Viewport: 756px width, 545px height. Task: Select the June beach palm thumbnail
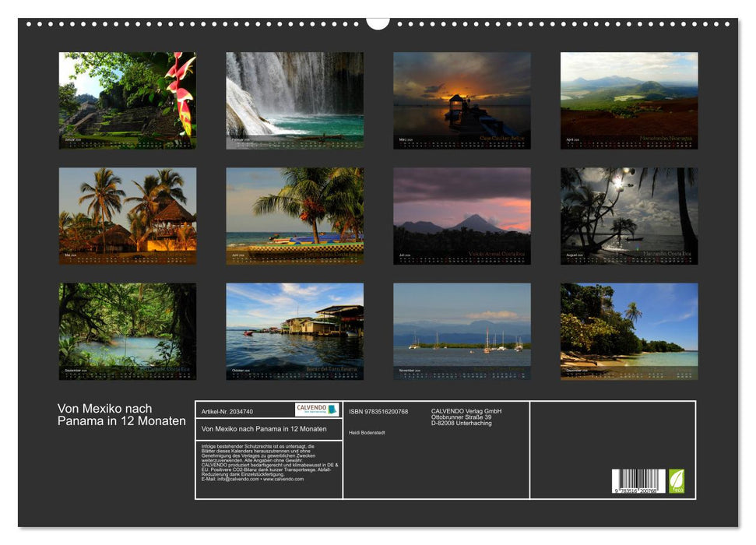click(x=294, y=216)
